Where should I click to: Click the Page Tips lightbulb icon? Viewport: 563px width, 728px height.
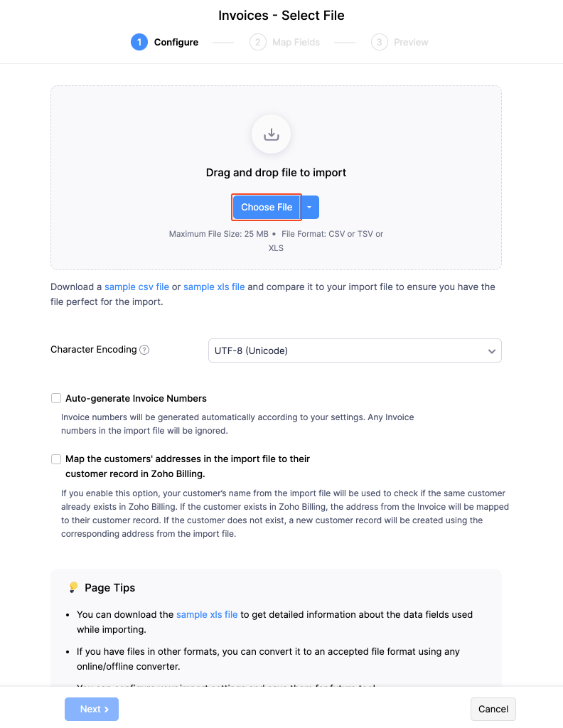[73, 587]
